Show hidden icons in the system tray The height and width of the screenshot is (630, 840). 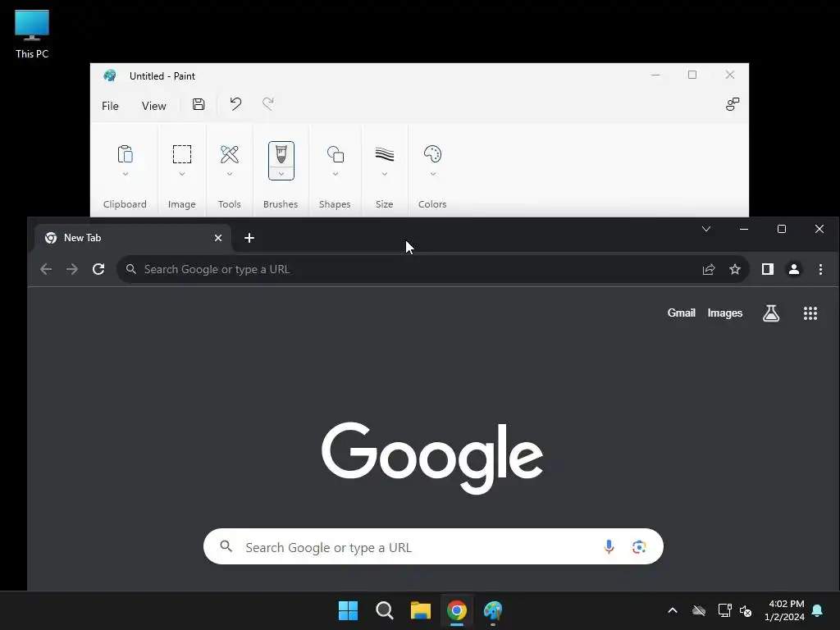pyautogui.click(x=673, y=610)
